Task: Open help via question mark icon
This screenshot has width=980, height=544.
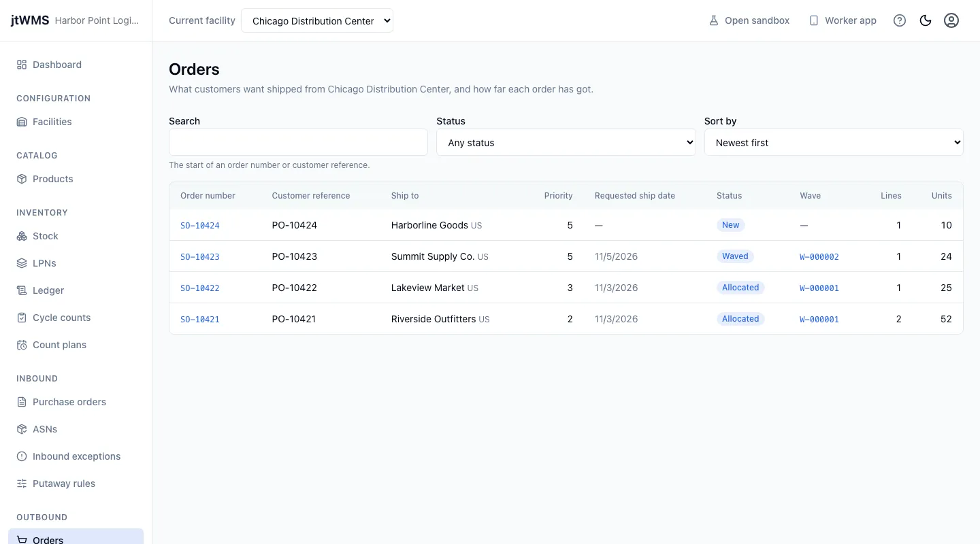Action: 900,20
